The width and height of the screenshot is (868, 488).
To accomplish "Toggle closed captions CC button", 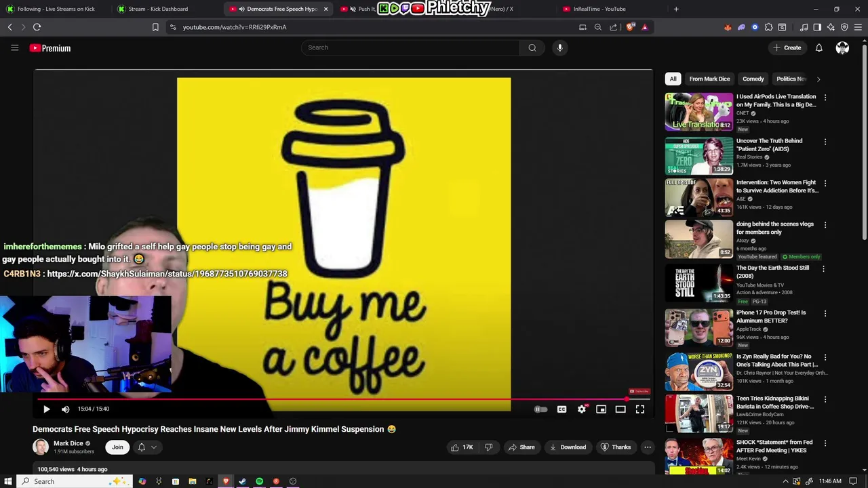I will (561, 409).
